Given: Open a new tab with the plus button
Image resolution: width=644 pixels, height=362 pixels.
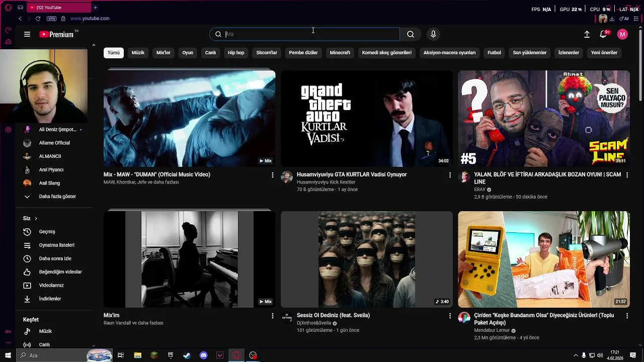Looking at the screenshot, I should click(x=95, y=8).
